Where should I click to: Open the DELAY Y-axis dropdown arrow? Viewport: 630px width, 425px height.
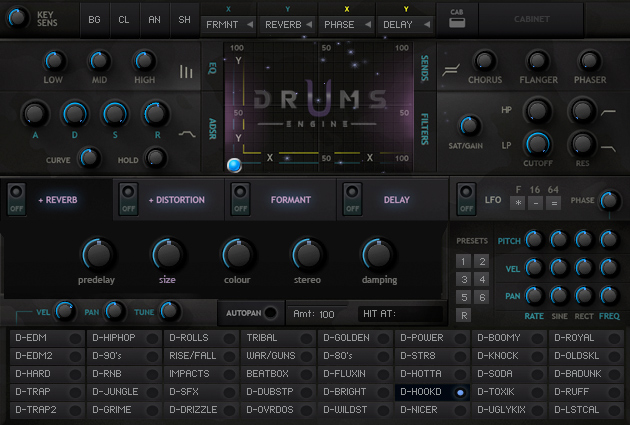pos(427,25)
